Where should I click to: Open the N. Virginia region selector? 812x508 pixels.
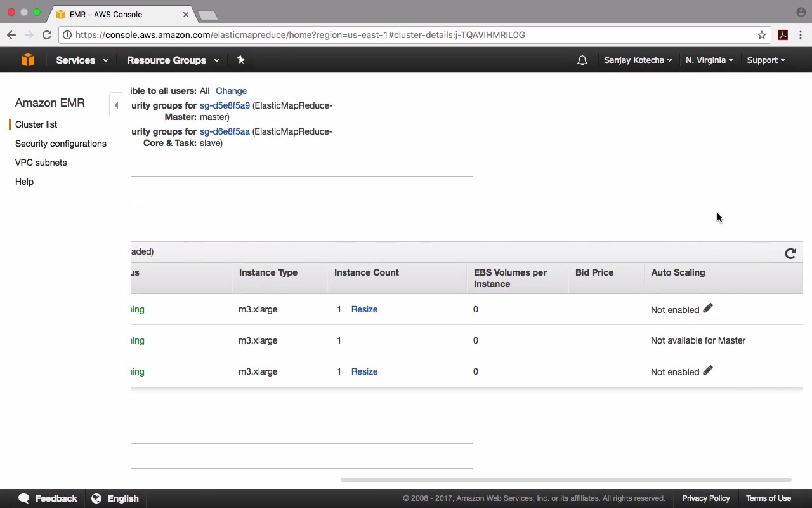click(x=709, y=60)
